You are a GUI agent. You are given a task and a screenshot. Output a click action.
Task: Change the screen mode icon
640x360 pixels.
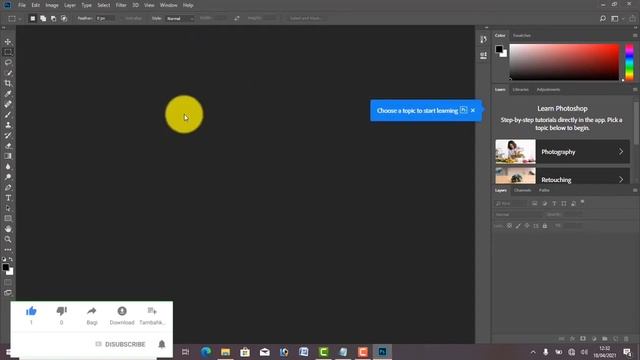(x=8, y=293)
